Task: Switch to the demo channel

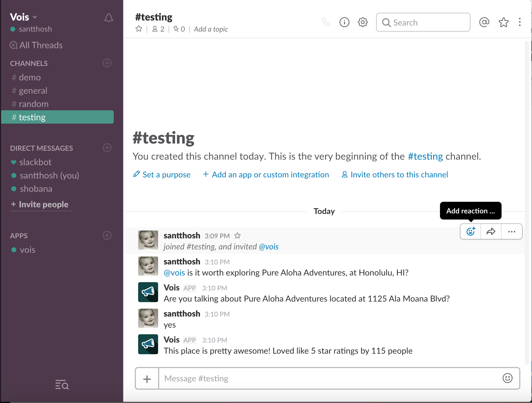Action: [x=57, y=77]
